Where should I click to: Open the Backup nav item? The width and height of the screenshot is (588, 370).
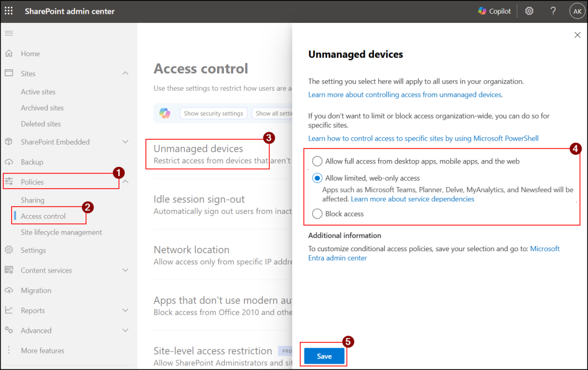[x=32, y=162]
